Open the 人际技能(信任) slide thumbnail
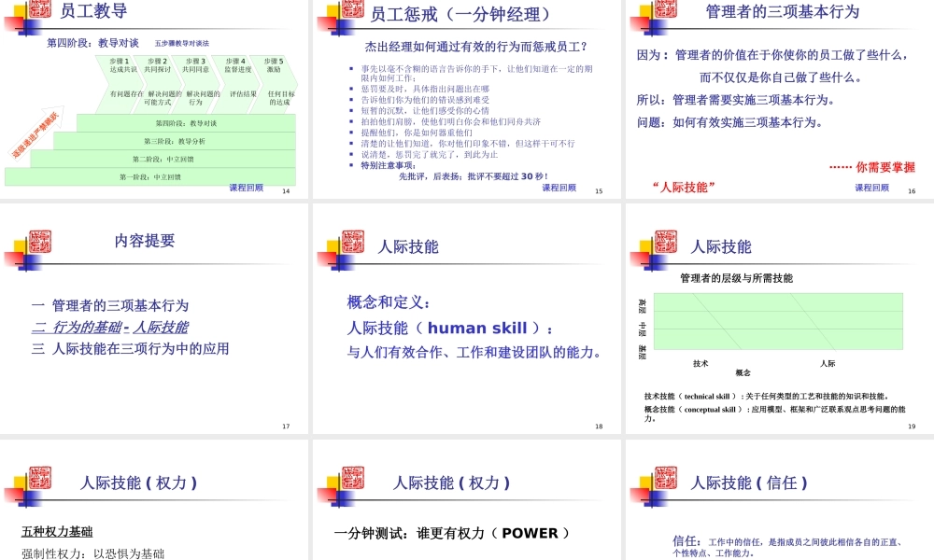The height and width of the screenshot is (560, 934). (x=780, y=499)
